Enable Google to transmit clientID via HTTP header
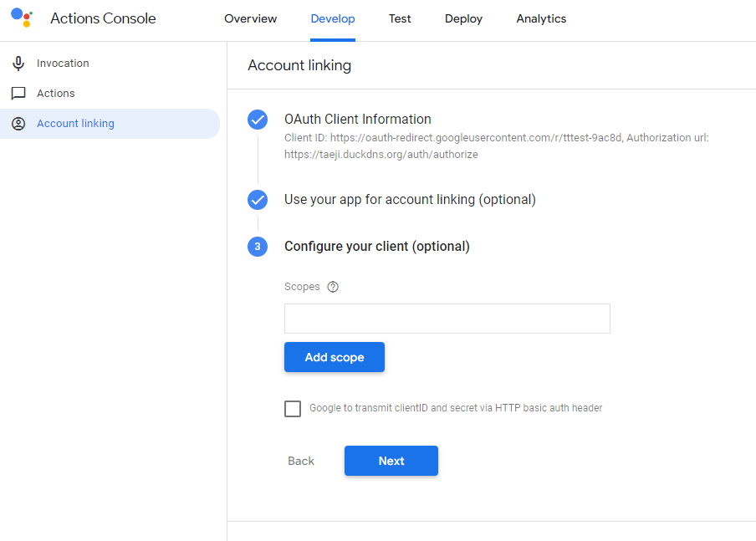Screen dimensions: 756x541 293,408
